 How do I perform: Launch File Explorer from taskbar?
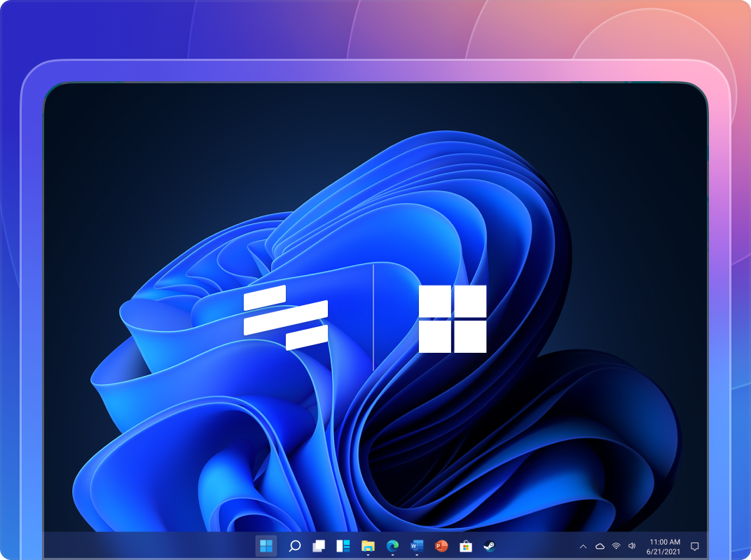click(368, 545)
